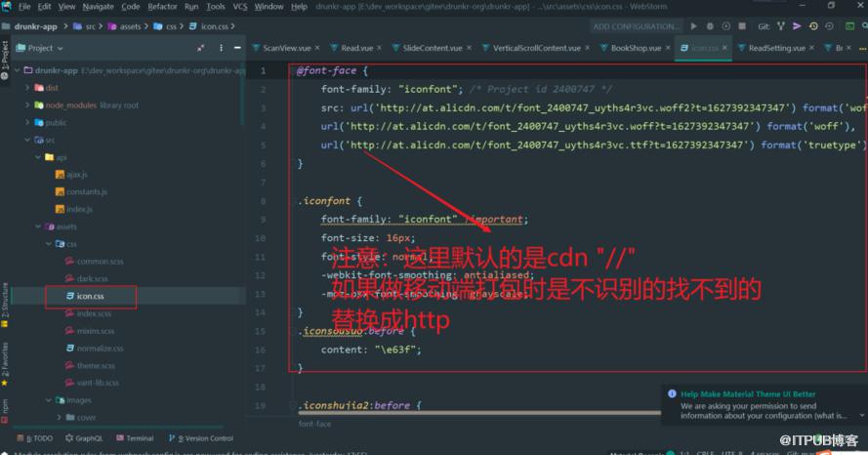Viewport: 868px width, 455px height.
Task: Show hidden editor tabs overflow icon
Action: (x=862, y=48)
